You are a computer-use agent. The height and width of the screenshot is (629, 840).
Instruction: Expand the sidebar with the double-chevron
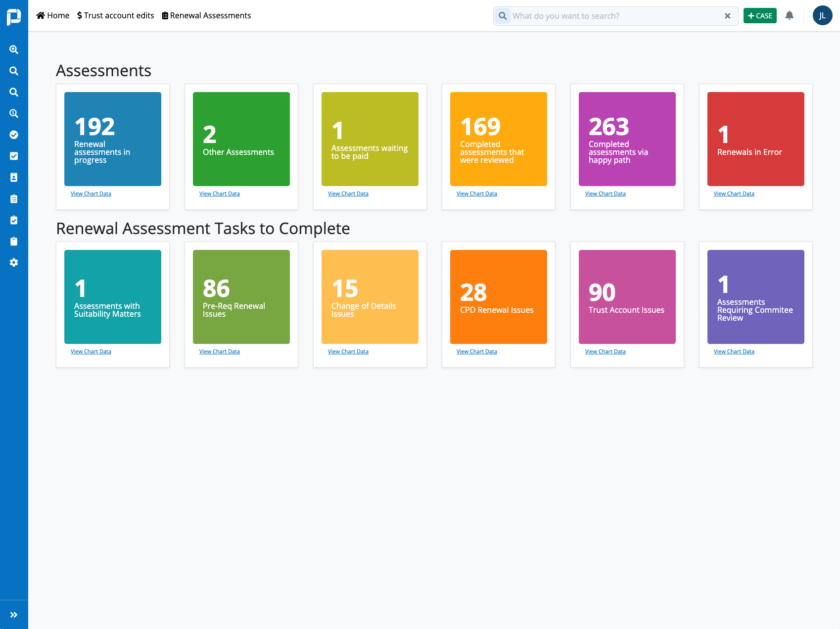(14, 614)
